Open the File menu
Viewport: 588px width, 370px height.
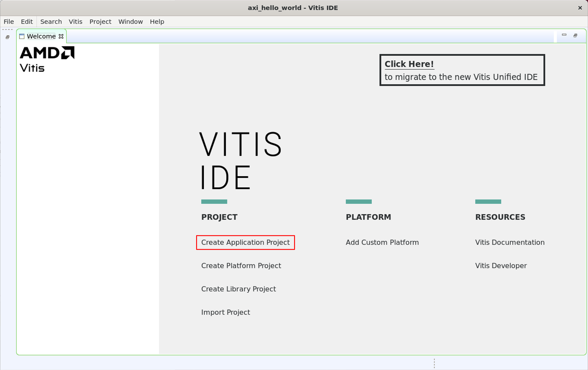9,22
